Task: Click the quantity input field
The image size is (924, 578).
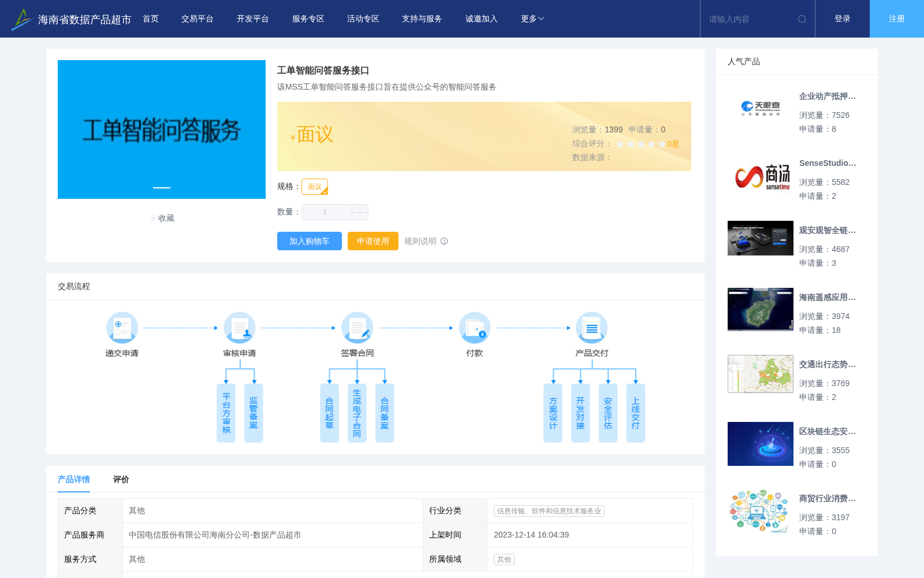Action: pos(327,212)
